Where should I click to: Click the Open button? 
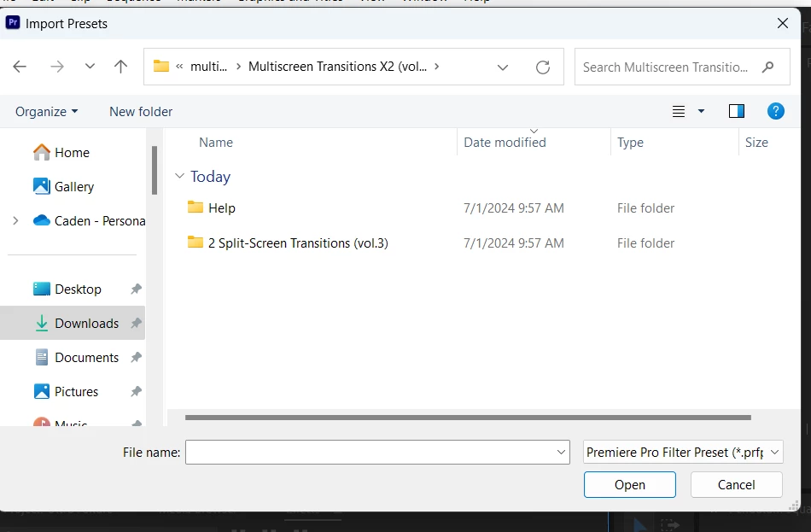(x=629, y=485)
